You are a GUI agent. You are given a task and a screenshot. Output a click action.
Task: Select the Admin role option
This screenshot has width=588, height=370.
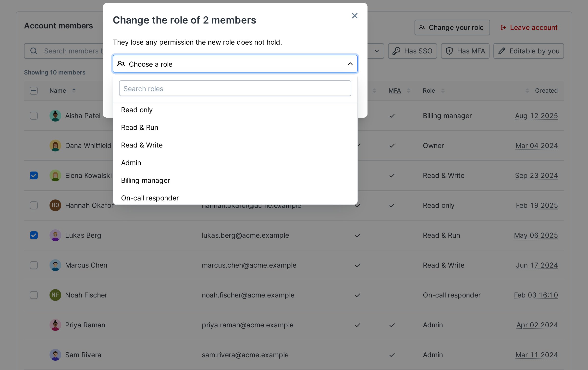(235, 163)
